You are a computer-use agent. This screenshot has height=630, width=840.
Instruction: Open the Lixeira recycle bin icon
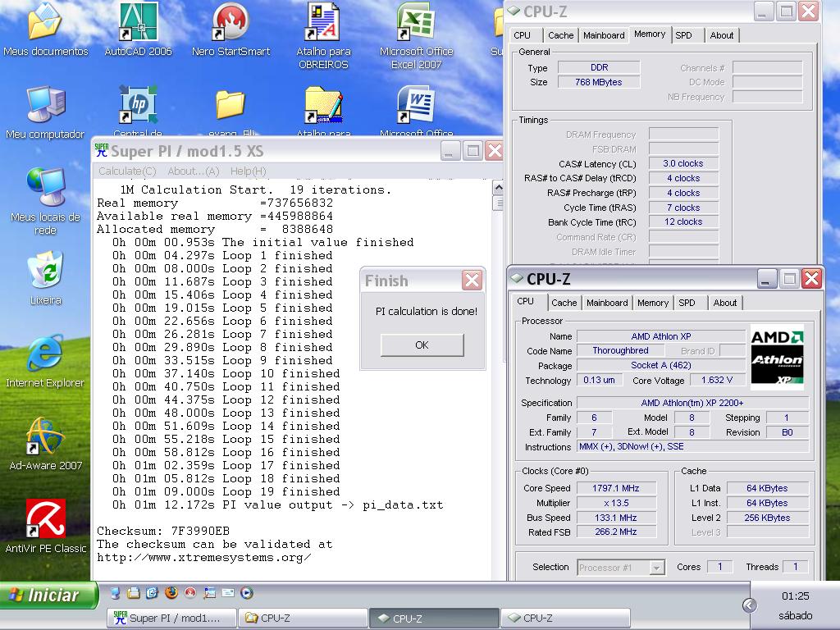point(46,279)
